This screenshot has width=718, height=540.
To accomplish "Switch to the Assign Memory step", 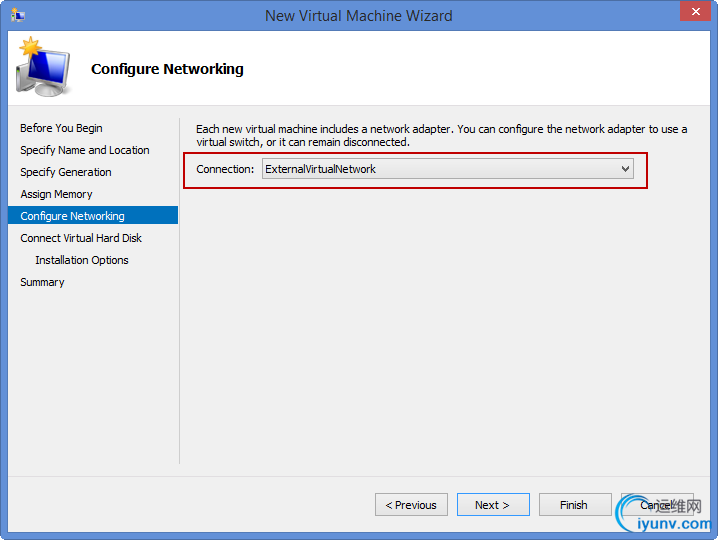I will [x=56, y=194].
